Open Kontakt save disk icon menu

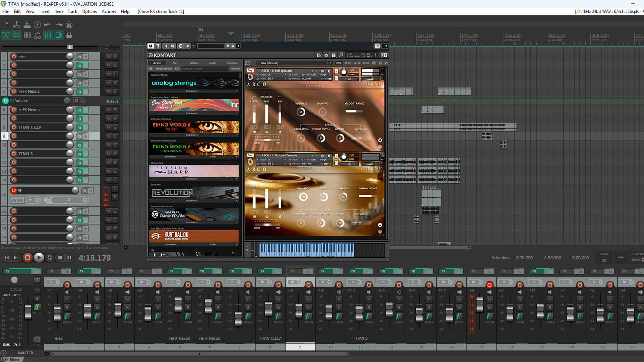pyautogui.click(x=319, y=55)
